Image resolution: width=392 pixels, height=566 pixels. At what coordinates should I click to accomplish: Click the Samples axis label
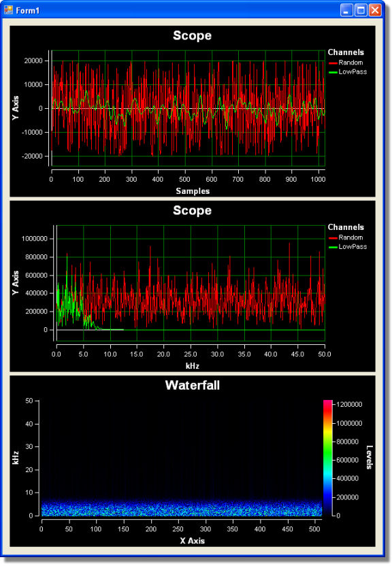pyautogui.click(x=193, y=191)
